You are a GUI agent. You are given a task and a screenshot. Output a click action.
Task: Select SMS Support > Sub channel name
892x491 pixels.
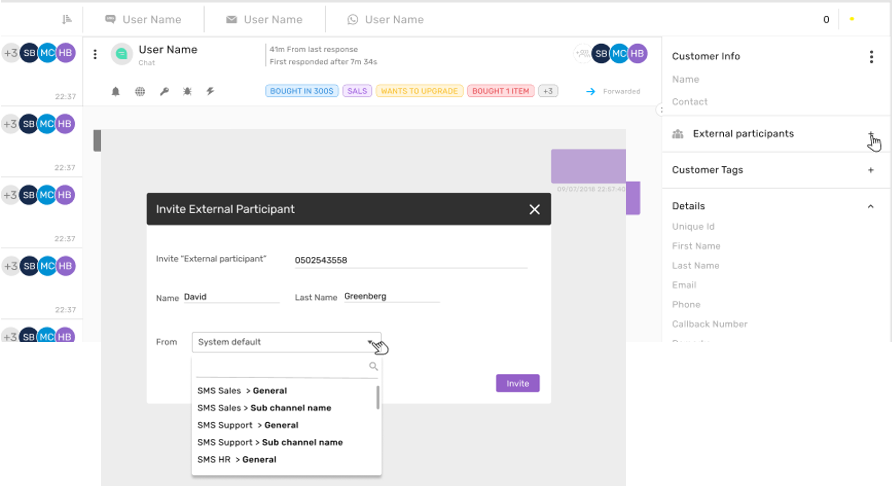(270, 442)
